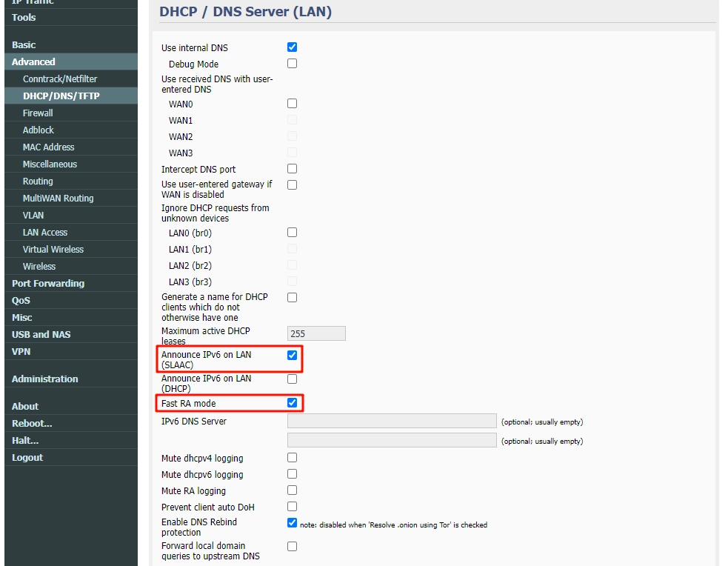728x566 pixels.
Task: Click the Reboot... link
Action: click(32, 424)
